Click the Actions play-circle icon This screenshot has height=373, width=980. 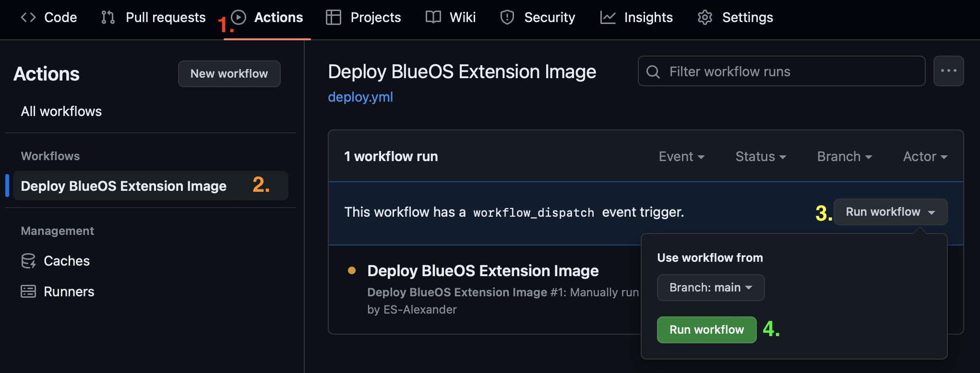point(239,17)
